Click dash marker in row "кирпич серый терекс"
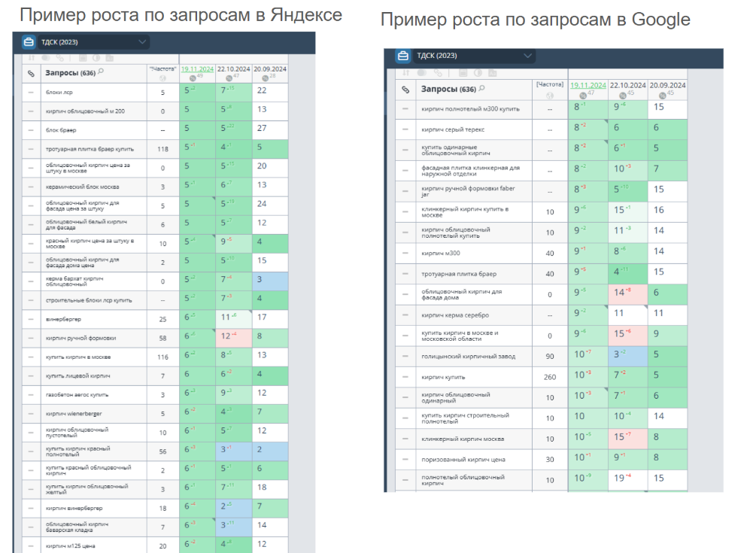The height and width of the screenshot is (553, 756). coord(405,129)
